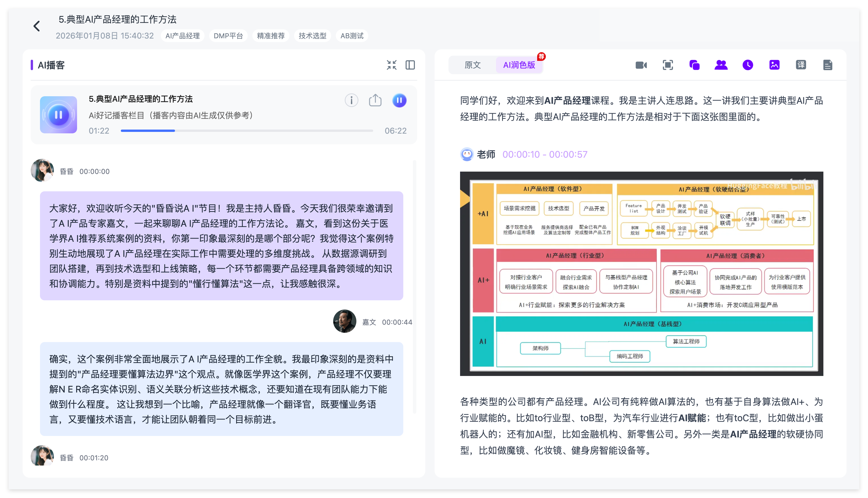
Task: Open the document notes icon
Action: pos(827,65)
